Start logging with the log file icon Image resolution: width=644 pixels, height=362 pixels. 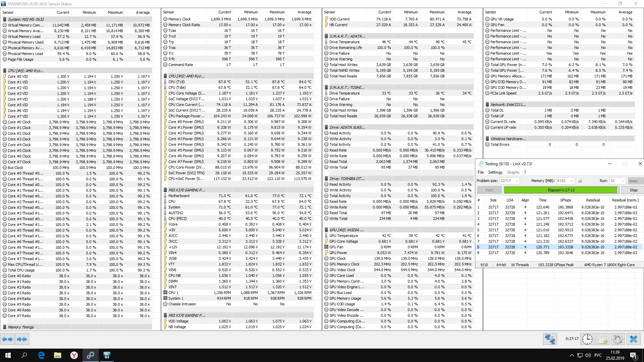[603, 339]
